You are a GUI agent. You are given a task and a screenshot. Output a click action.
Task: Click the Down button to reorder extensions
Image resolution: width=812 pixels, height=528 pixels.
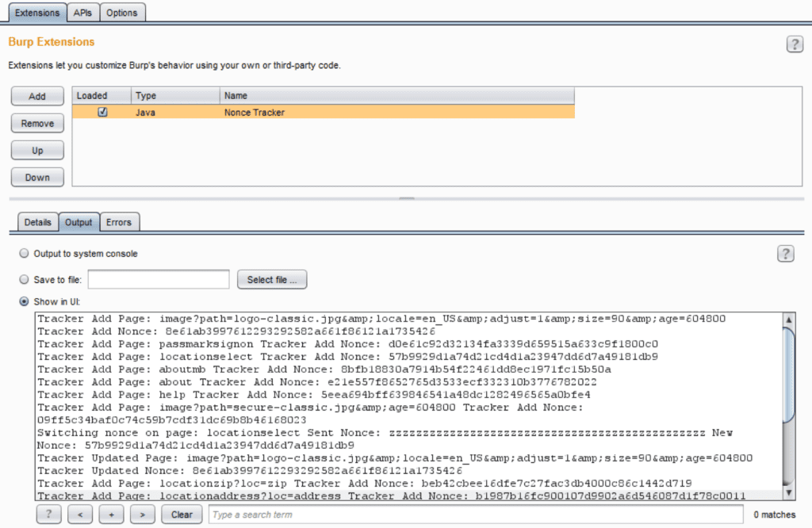coord(36,177)
